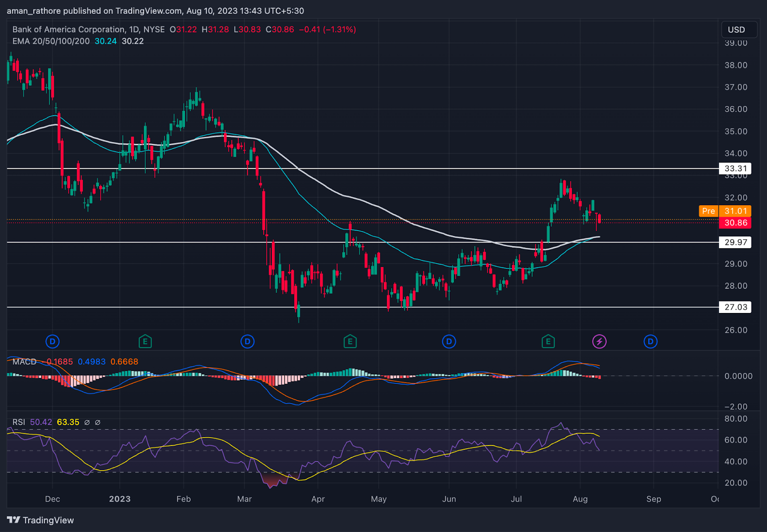This screenshot has width=767, height=532.
Task: Select the Bank of America Corporation title
Action: (69, 29)
